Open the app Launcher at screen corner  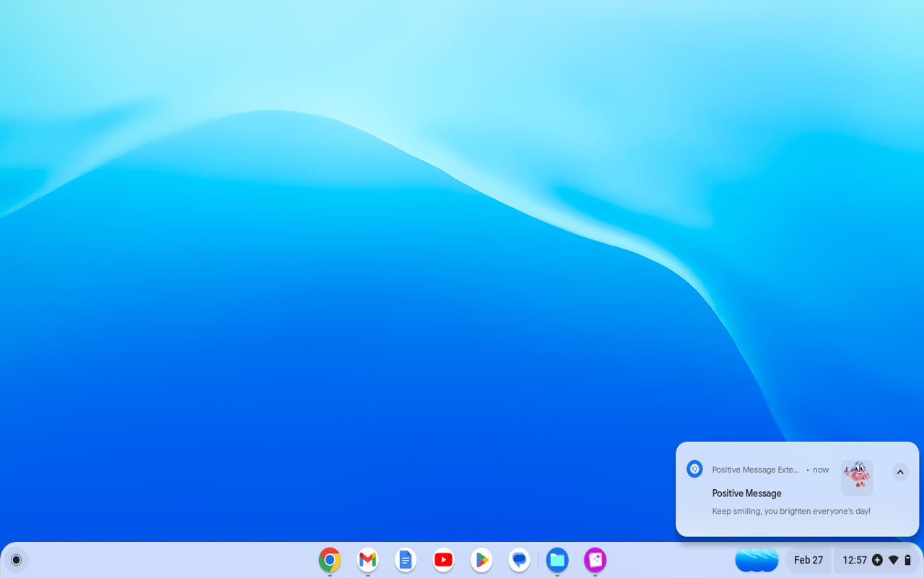tap(16, 559)
